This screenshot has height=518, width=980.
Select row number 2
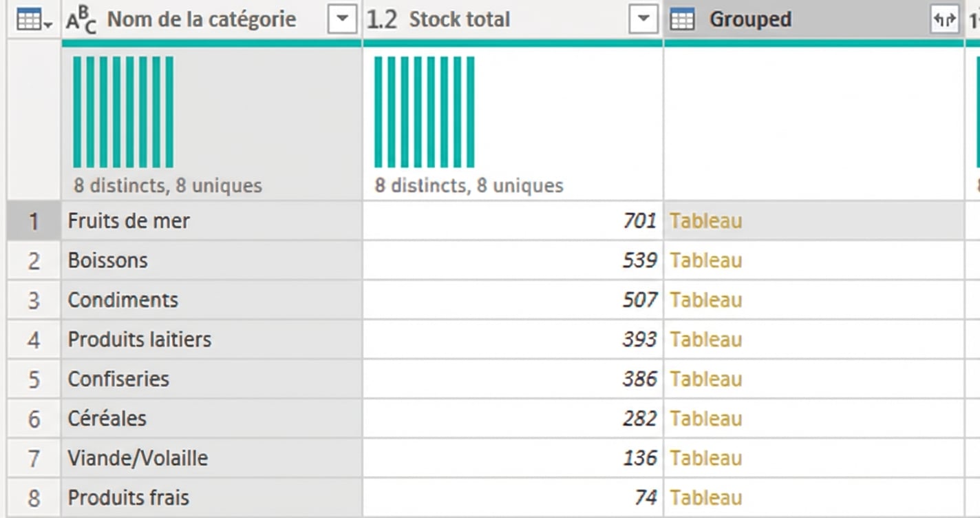coord(34,260)
